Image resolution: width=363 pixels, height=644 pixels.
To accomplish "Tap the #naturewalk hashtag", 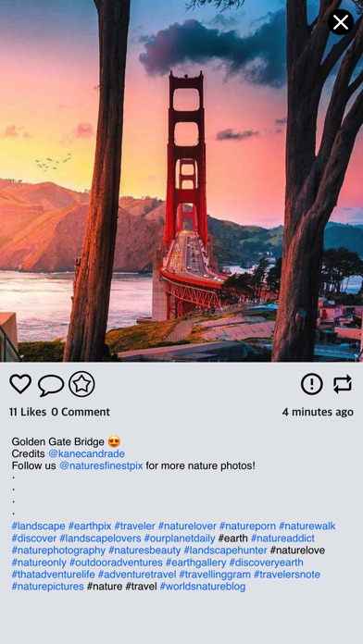I will (x=307, y=526).
